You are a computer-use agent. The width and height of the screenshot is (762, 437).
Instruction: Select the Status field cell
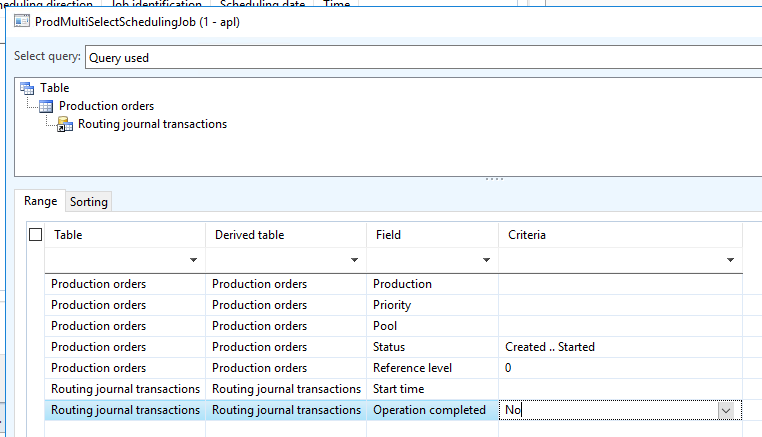tap(433, 347)
